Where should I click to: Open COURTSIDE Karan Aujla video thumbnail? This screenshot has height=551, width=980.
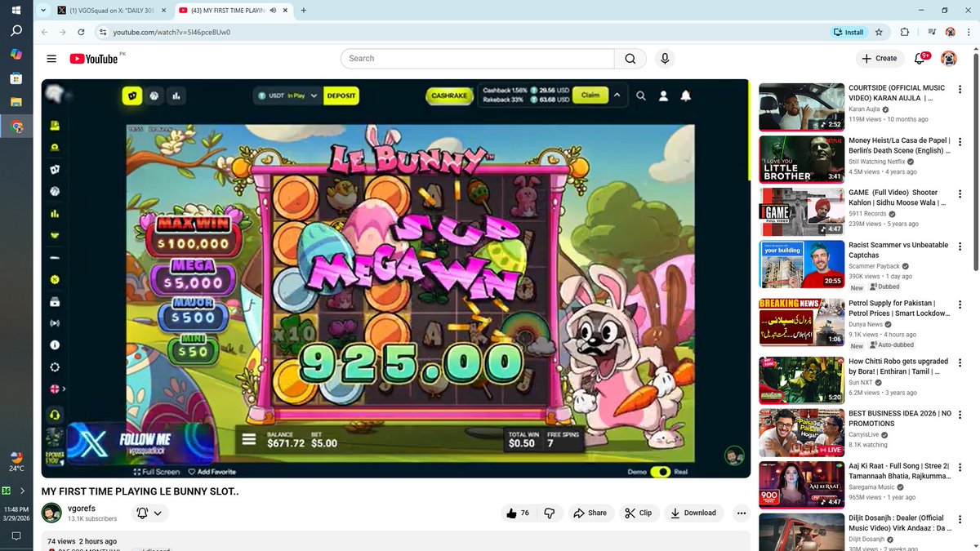click(x=801, y=107)
